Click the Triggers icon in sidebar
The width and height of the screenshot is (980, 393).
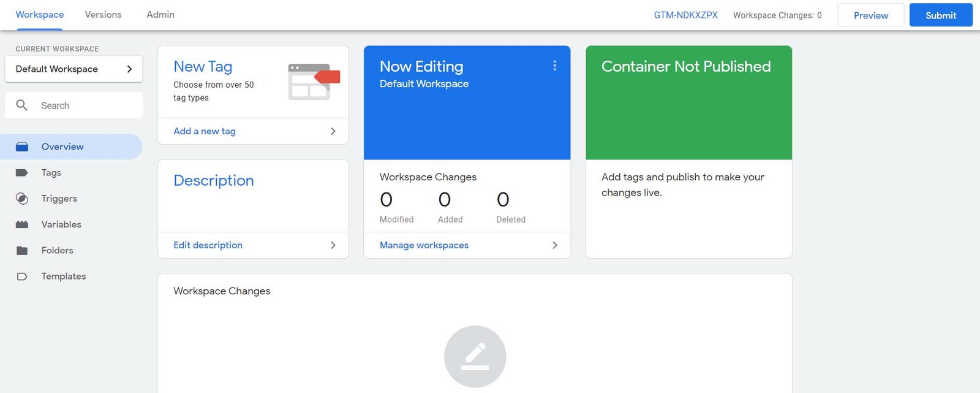pos(22,199)
